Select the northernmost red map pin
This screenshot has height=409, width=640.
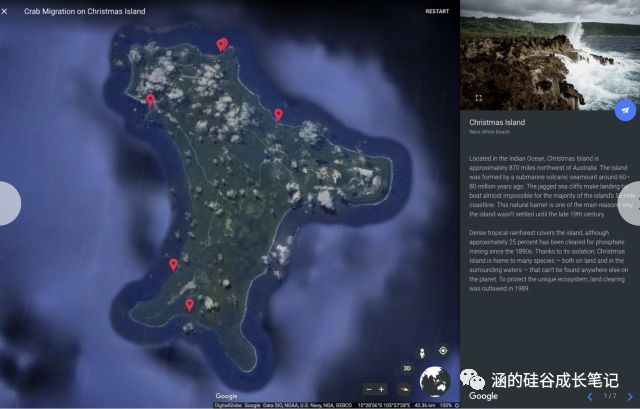(x=222, y=44)
